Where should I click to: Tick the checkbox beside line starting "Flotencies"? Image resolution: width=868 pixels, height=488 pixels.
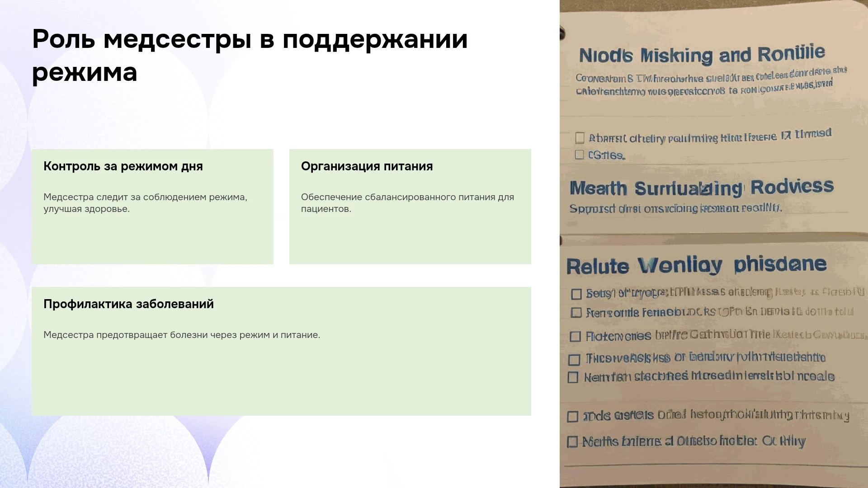pos(575,337)
